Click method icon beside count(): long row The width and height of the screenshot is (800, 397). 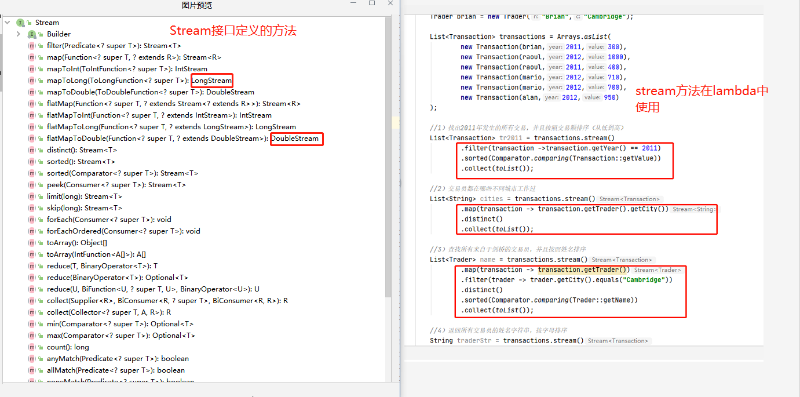pyautogui.click(x=32, y=347)
